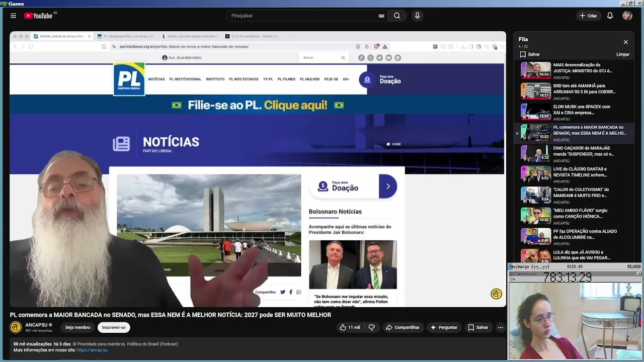This screenshot has height=362, width=644.
Task: Click the video player area
Action: [258, 169]
